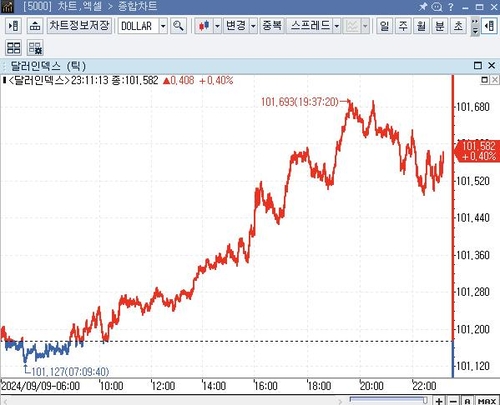Screen dimensions: 500x405
Task: Open the layout settings gear icon
Action: pos(35,48)
